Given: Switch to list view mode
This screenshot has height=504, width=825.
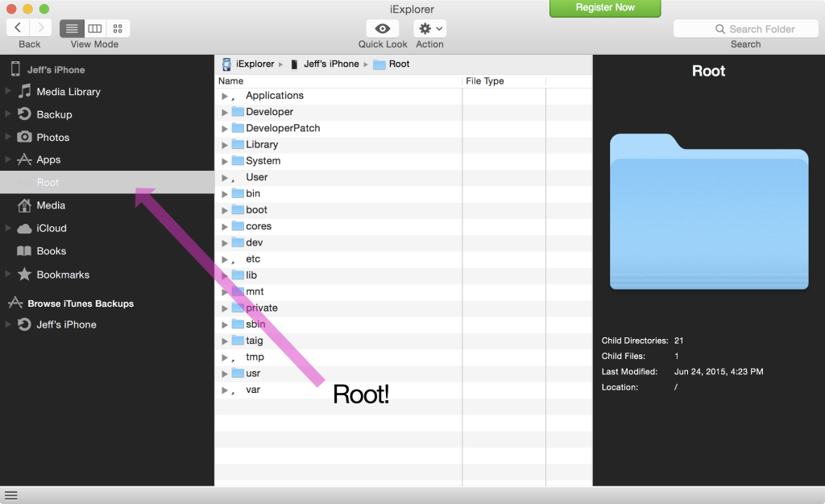Looking at the screenshot, I should tap(72, 29).
